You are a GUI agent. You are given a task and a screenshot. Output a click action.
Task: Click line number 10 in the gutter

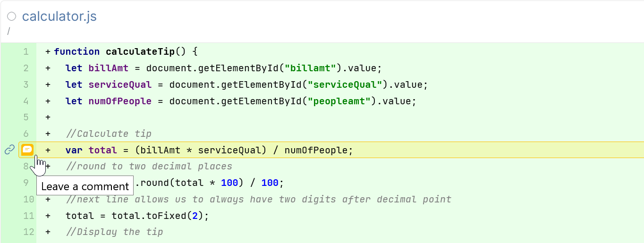[29, 199]
